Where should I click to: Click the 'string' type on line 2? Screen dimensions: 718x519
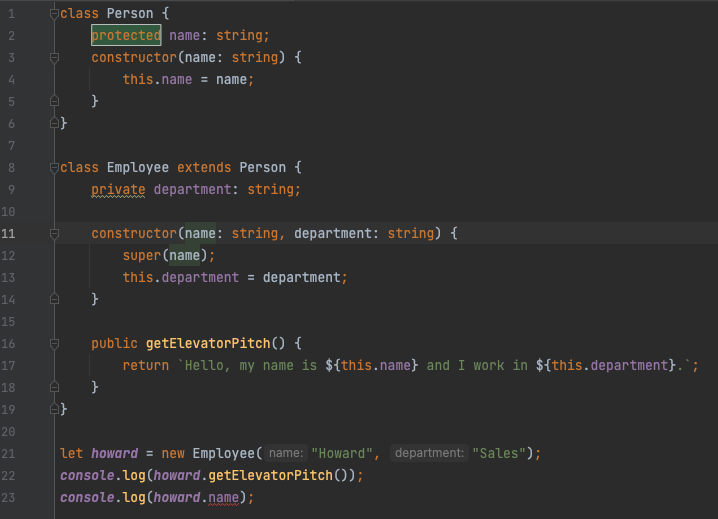(239, 35)
